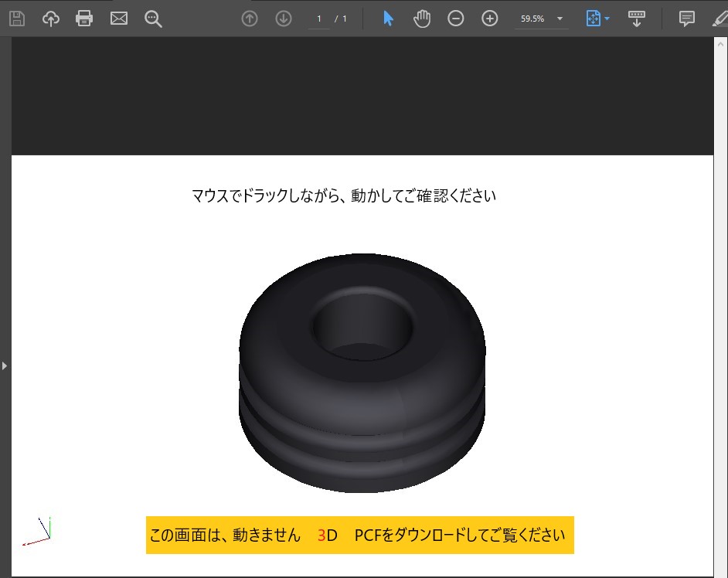
Task: Go to the next page with the down arrow
Action: click(x=284, y=19)
